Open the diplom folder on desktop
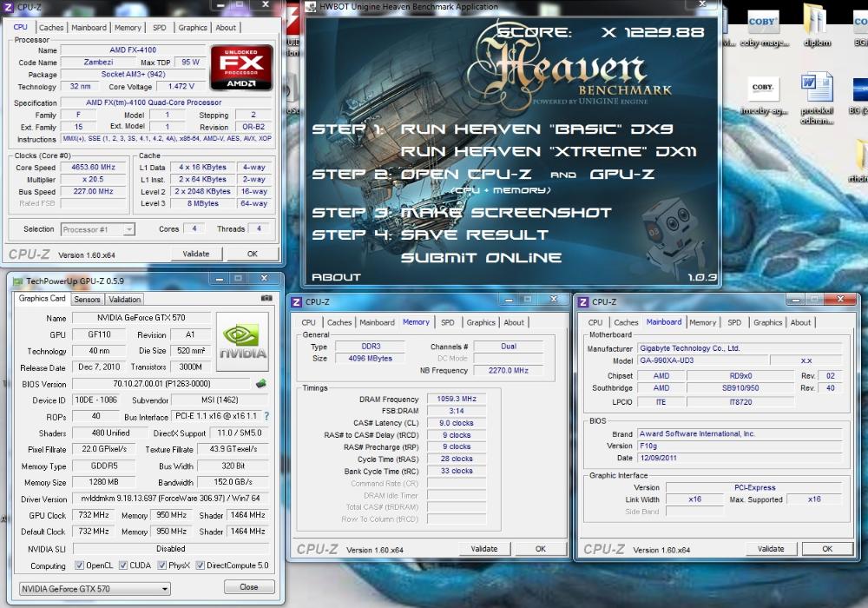This screenshot has width=868, height=608. tap(817, 27)
